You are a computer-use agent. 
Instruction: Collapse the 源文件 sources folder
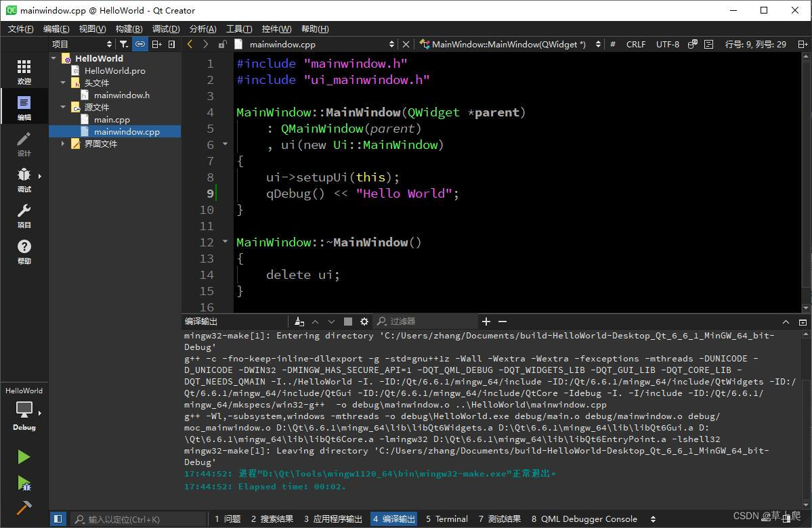[63, 107]
